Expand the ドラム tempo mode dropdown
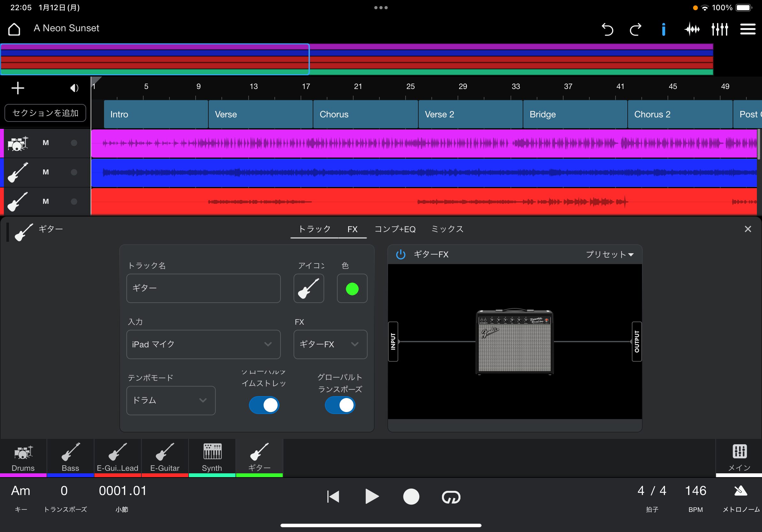This screenshot has width=762, height=532. pos(171,400)
